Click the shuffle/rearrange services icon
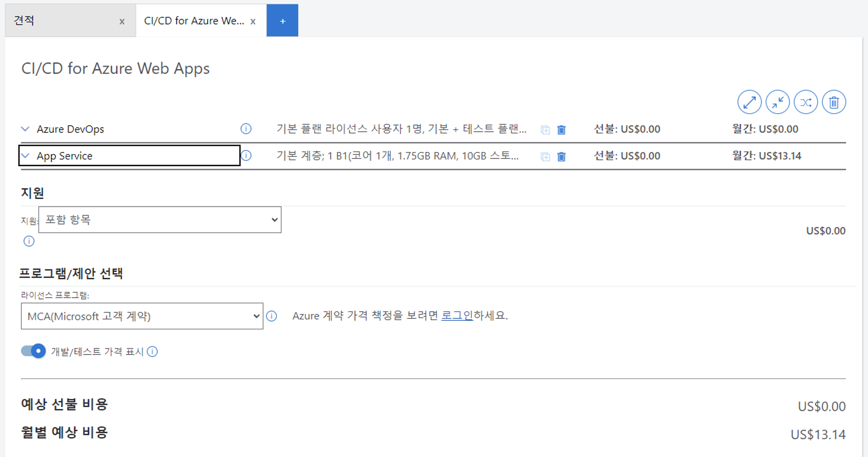Screen dimensions: 868x457 pyautogui.click(x=806, y=102)
